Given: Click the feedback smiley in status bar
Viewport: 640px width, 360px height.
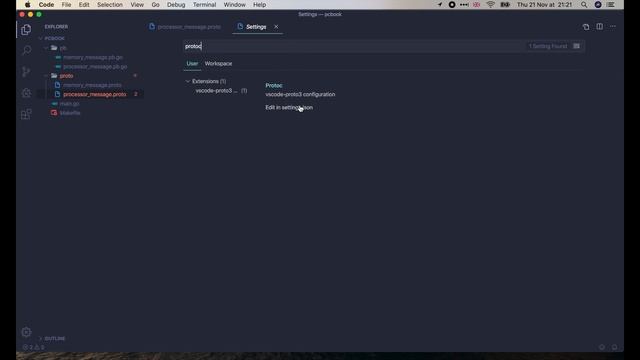Looking at the screenshot, I should (602, 347).
